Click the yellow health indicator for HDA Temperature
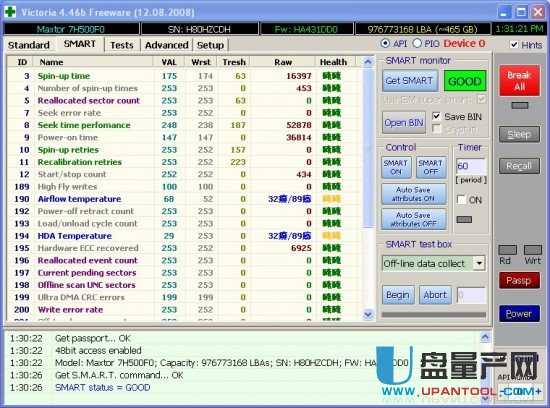Image resolution: width=550 pixels, height=408 pixels. (x=331, y=236)
